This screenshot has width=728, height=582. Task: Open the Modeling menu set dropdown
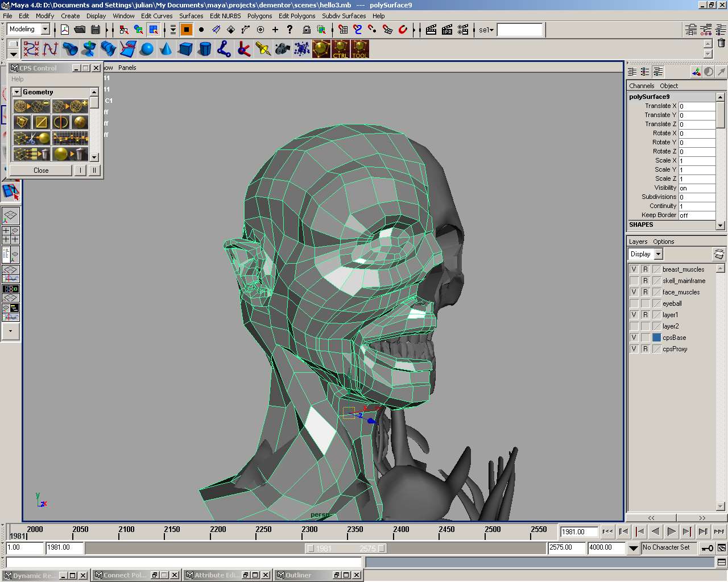[x=45, y=29]
